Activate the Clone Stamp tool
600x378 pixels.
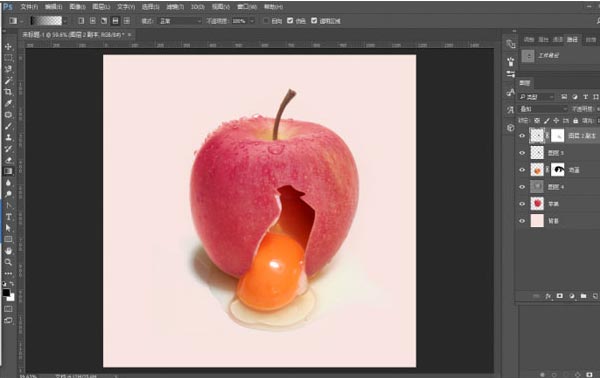click(8, 137)
